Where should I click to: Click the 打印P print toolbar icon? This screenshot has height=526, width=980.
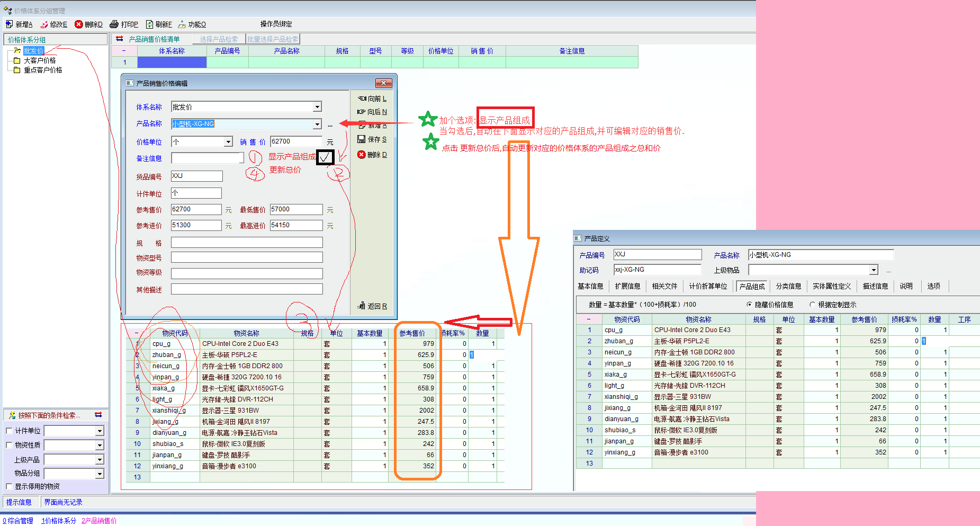tap(114, 24)
